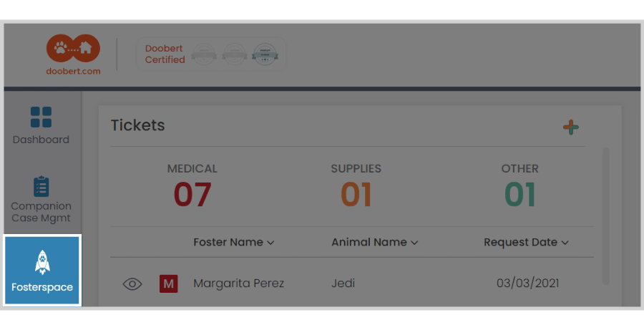Filter by Medical tickets count 07
This screenshot has height=330, width=644.
point(192,195)
